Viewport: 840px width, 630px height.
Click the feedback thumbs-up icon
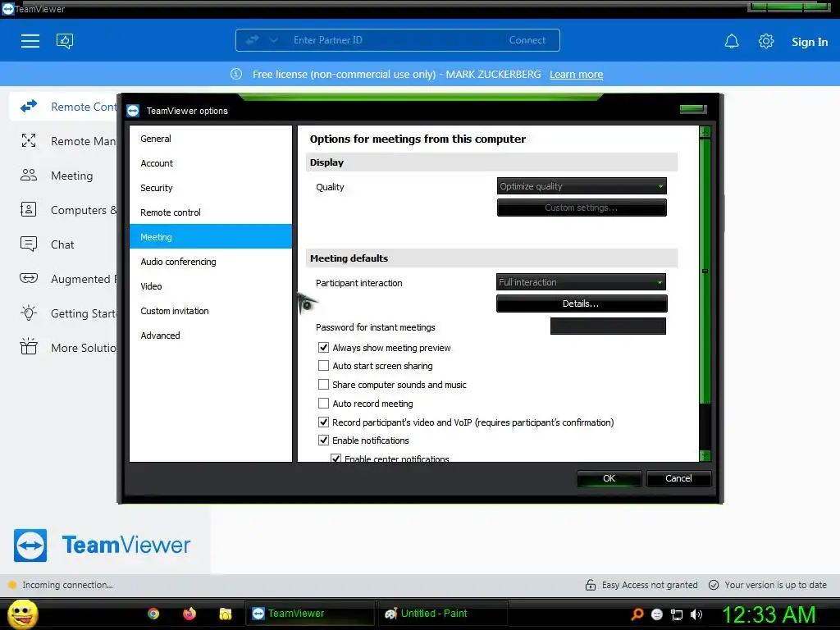[x=65, y=41]
